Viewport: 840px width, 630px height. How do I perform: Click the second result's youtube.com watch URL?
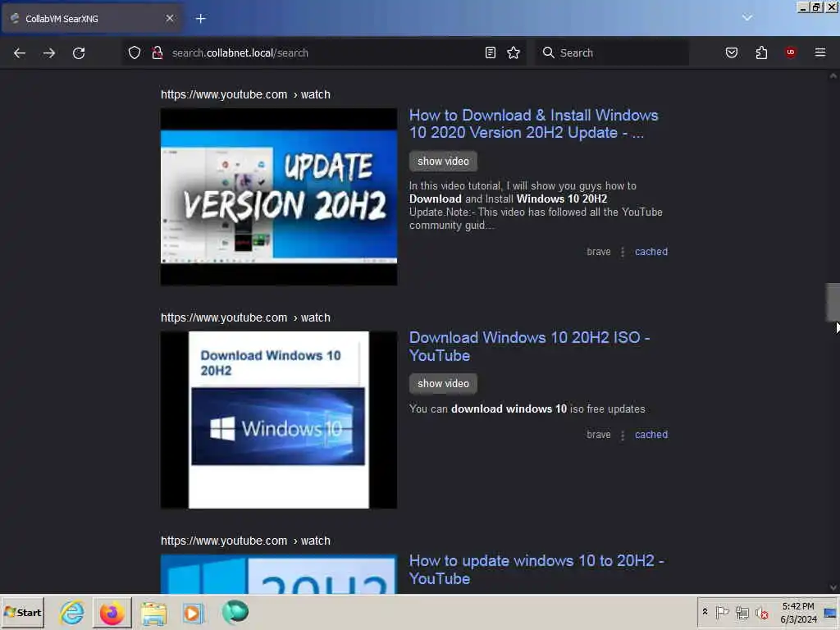245,317
